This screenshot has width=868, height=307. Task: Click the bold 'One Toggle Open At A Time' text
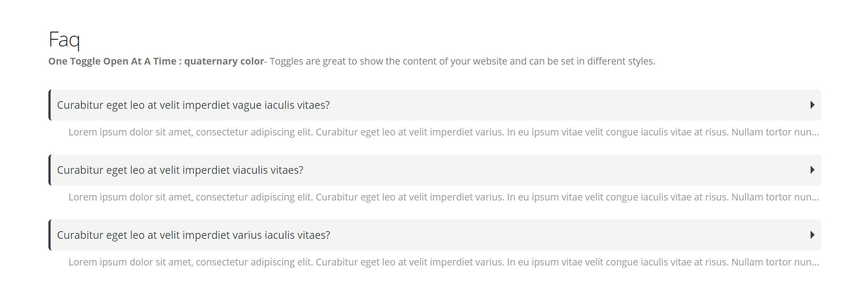[112, 61]
